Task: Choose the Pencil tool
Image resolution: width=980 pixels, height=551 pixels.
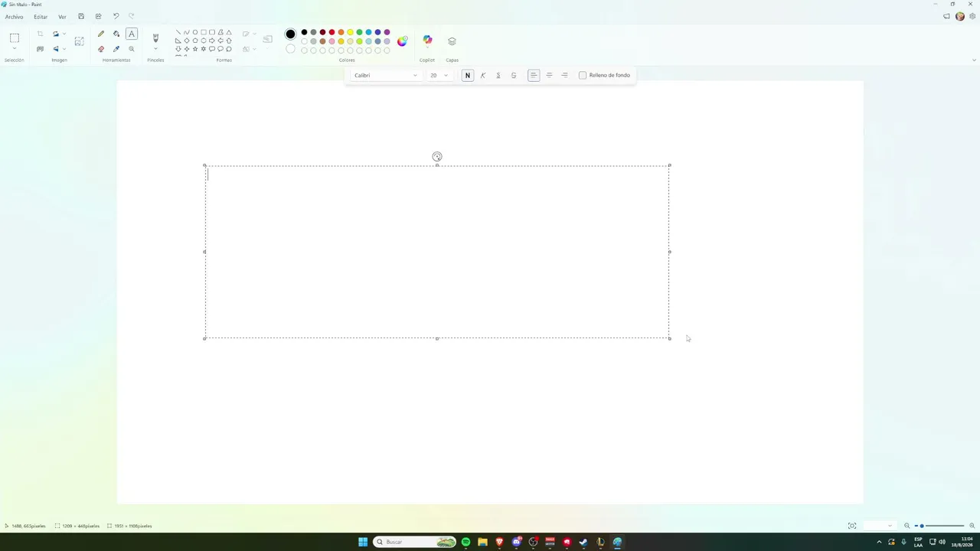Action: coord(101,34)
